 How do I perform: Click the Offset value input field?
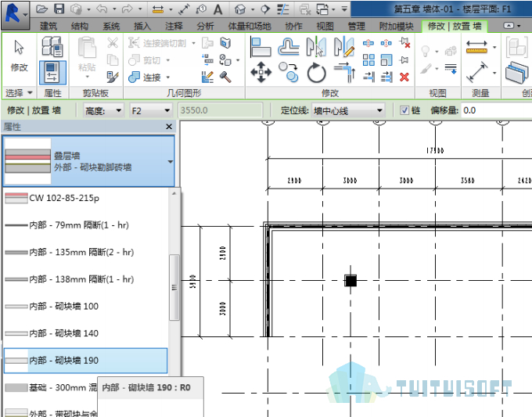tap(497, 110)
